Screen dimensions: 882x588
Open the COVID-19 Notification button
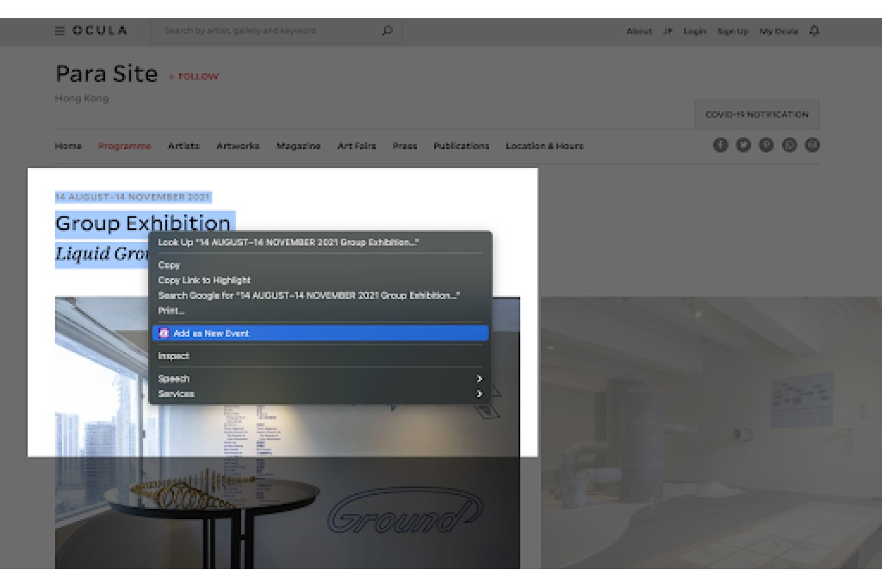click(x=757, y=115)
